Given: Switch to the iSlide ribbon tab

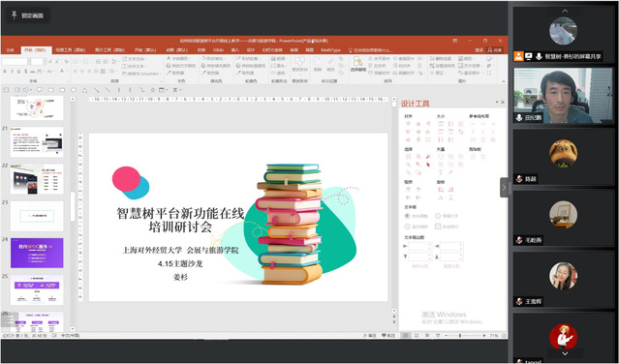Looking at the screenshot, I should click(x=218, y=50).
